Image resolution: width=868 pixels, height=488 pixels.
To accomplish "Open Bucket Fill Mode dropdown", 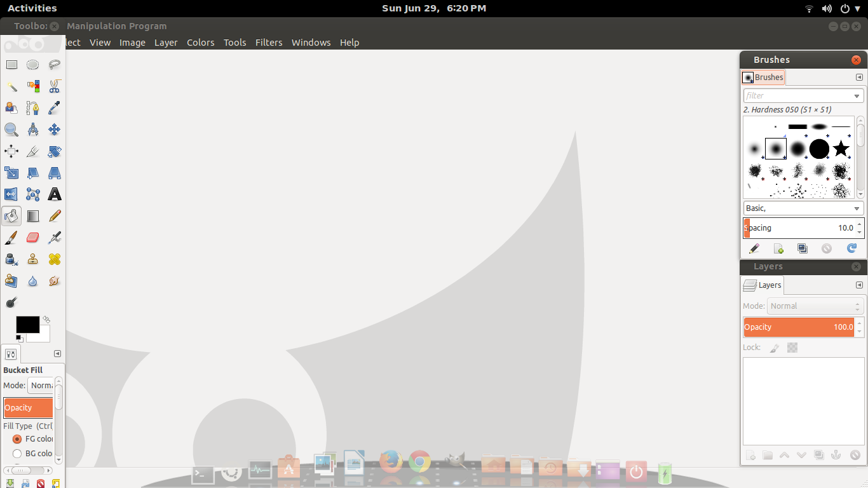I will click(x=41, y=385).
